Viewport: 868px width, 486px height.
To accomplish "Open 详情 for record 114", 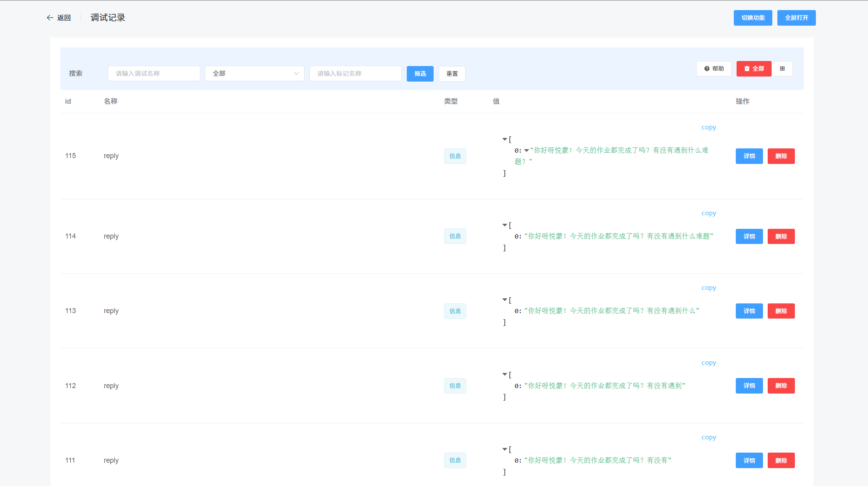I will 749,236.
